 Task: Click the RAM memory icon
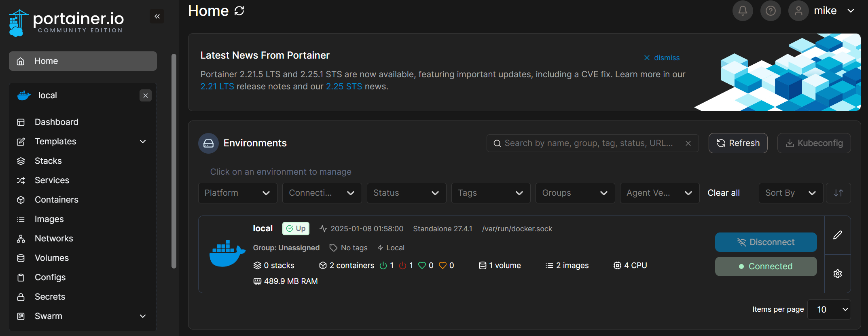[x=257, y=281]
